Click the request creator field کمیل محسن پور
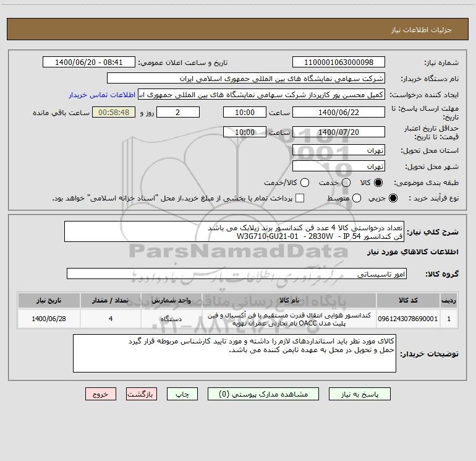 (x=261, y=95)
